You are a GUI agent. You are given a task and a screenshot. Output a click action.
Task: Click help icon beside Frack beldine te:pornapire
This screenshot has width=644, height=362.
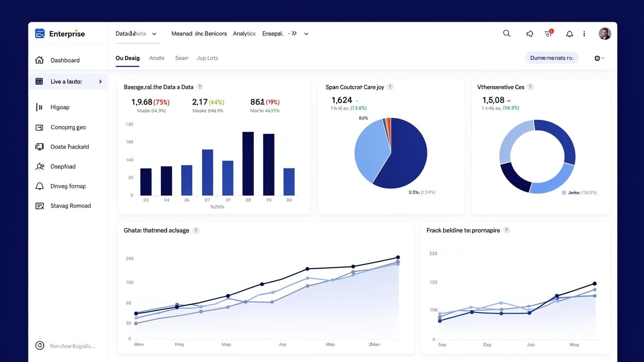point(506,230)
